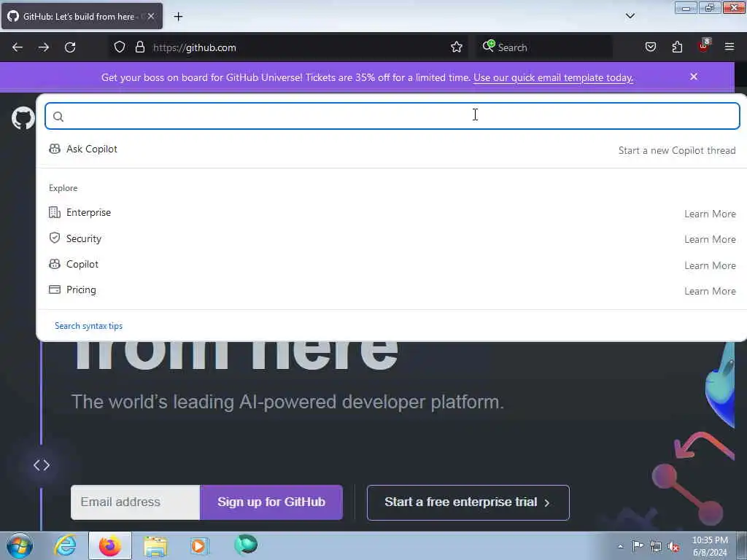The image size is (747, 560).
Task: Reload the current page
Action: pyautogui.click(x=70, y=47)
